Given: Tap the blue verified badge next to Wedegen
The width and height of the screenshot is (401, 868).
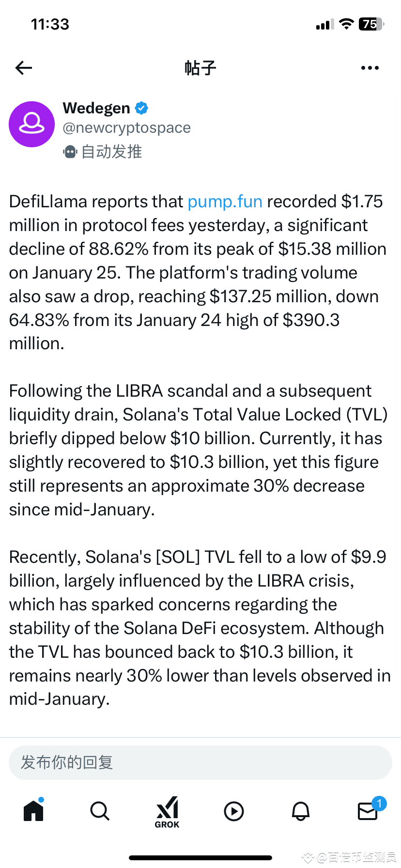Looking at the screenshot, I should coord(140,108).
